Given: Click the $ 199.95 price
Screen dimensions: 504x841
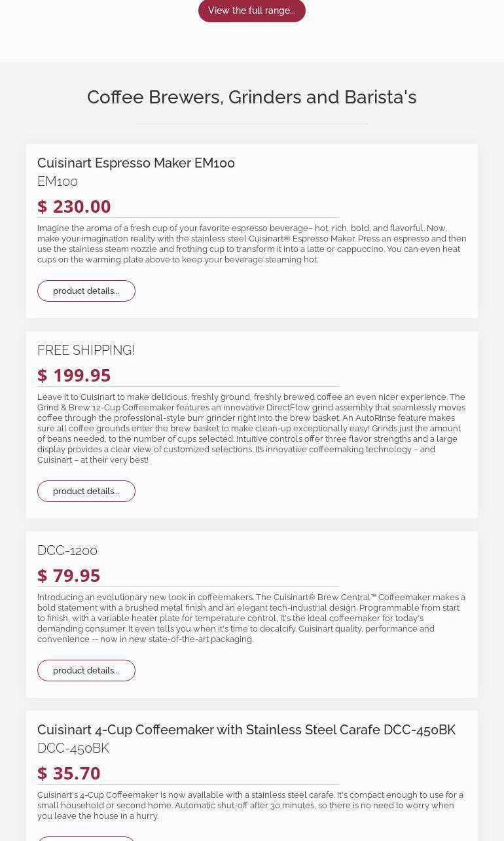Looking at the screenshot, I should [x=74, y=375].
